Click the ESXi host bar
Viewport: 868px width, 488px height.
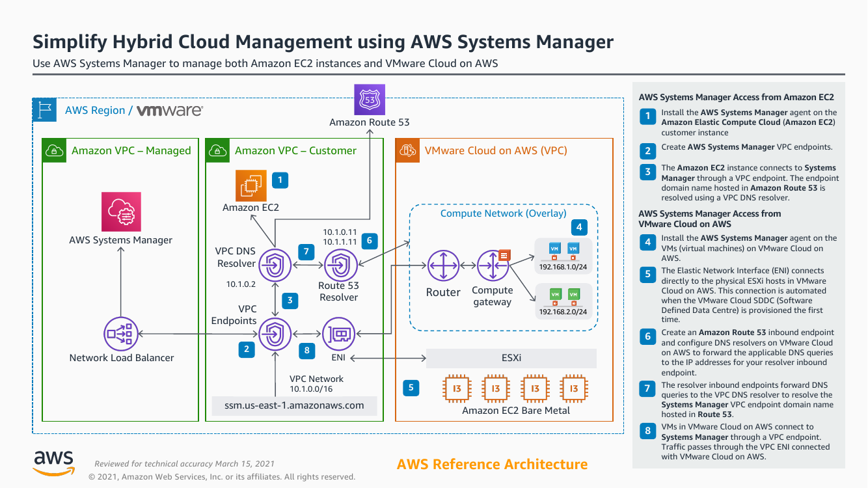click(x=511, y=359)
